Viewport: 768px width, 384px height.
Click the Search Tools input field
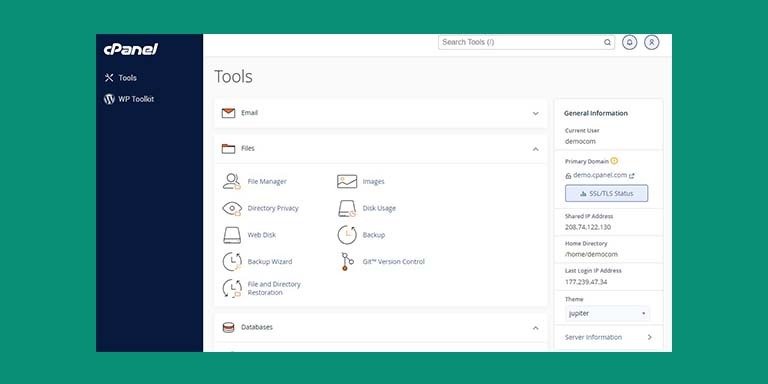tap(526, 42)
